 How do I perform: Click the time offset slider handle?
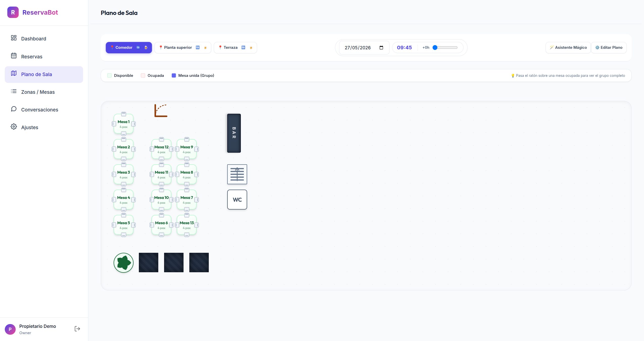click(435, 48)
